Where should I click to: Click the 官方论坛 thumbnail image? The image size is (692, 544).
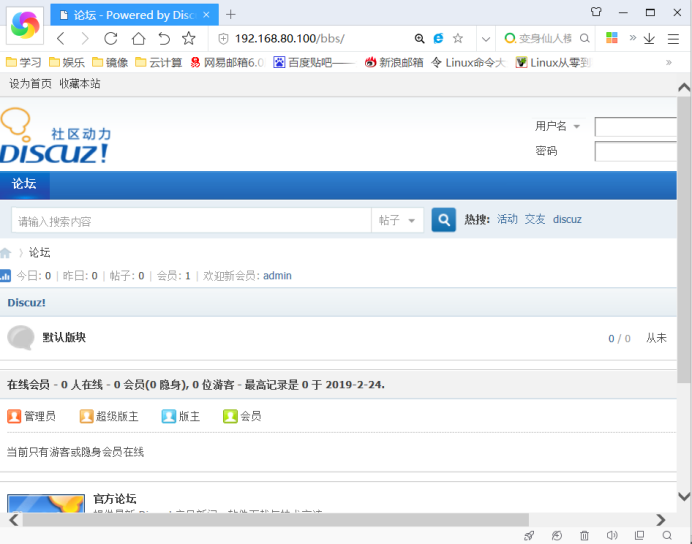click(x=46, y=503)
